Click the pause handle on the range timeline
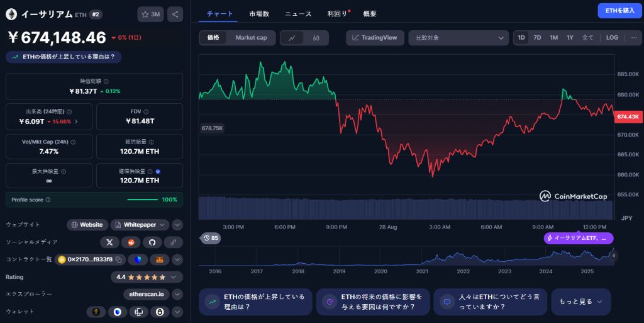The height and width of the screenshot is (323, 644). pos(614,256)
